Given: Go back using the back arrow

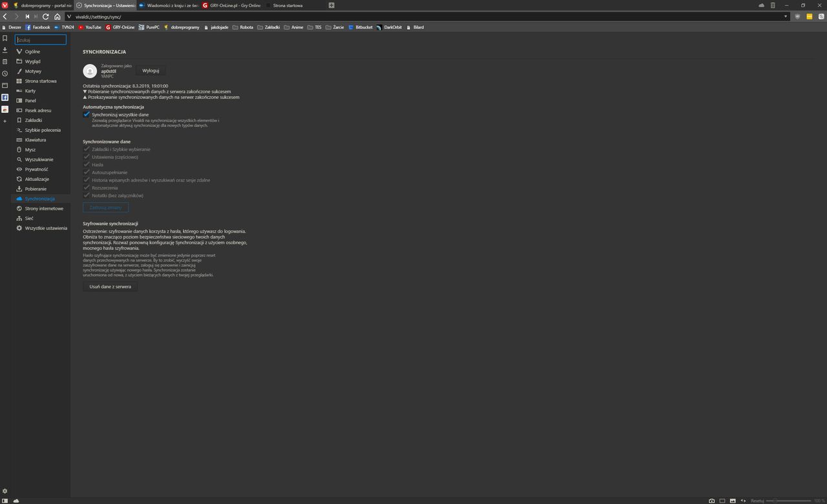Looking at the screenshot, I should point(5,16).
